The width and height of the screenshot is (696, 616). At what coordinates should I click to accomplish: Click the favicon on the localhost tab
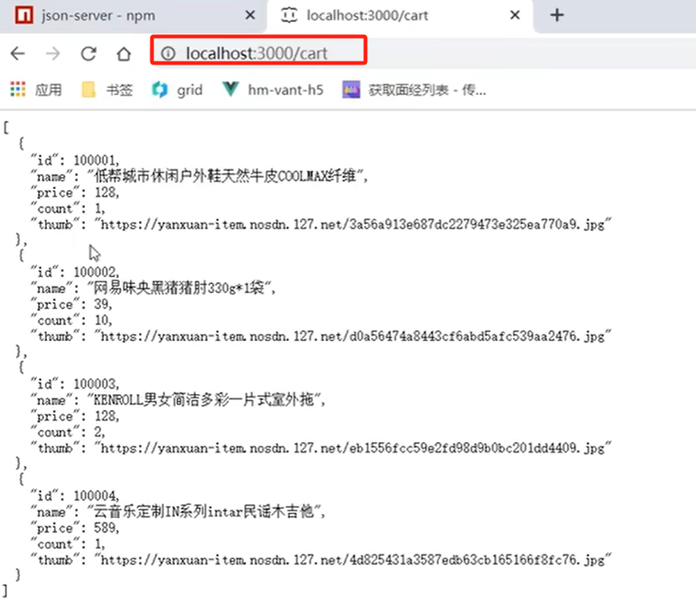coord(289,15)
